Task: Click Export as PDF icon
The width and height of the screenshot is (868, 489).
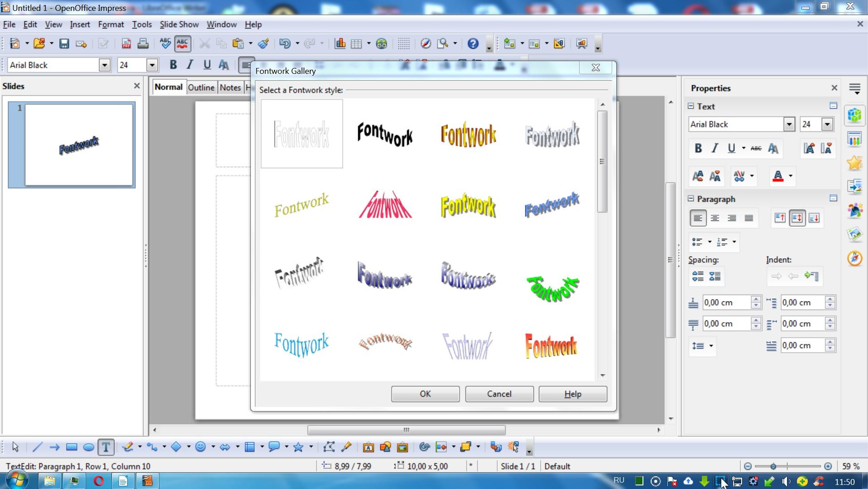Action: click(x=126, y=44)
